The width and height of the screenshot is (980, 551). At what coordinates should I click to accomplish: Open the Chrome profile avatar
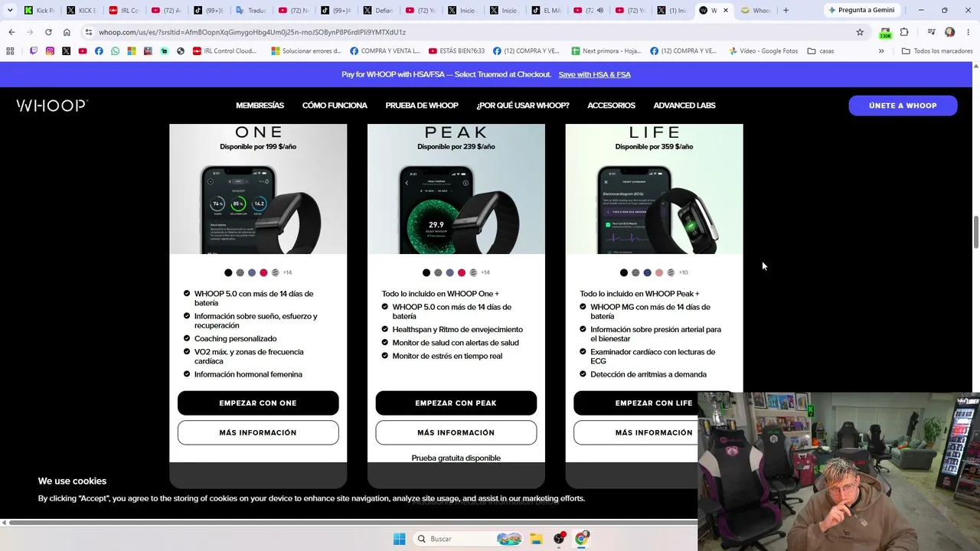click(949, 32)
